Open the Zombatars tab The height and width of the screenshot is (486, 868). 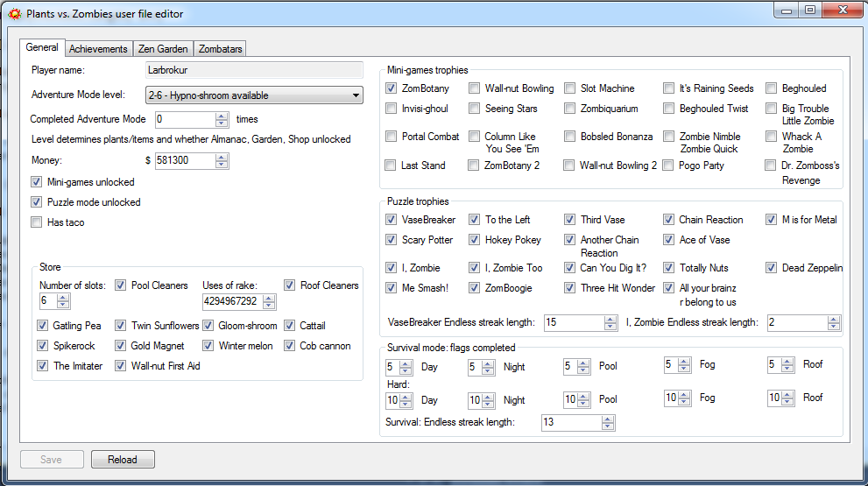[220, 49]
